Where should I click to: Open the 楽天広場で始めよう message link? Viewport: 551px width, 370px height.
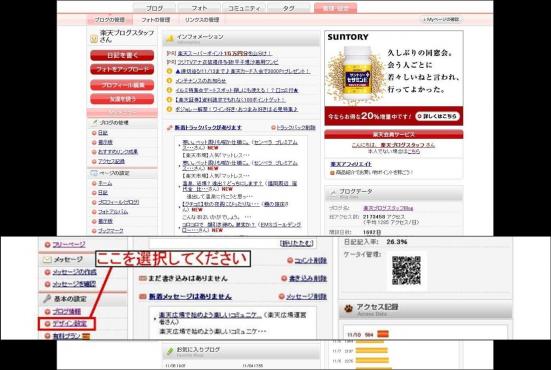pos(210,315)
